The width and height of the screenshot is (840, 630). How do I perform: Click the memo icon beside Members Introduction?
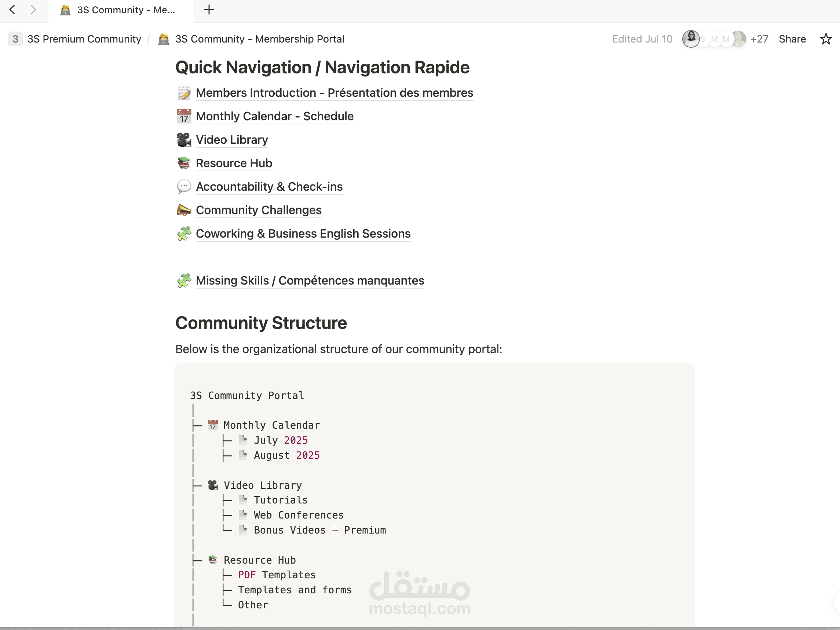point(184,93)
